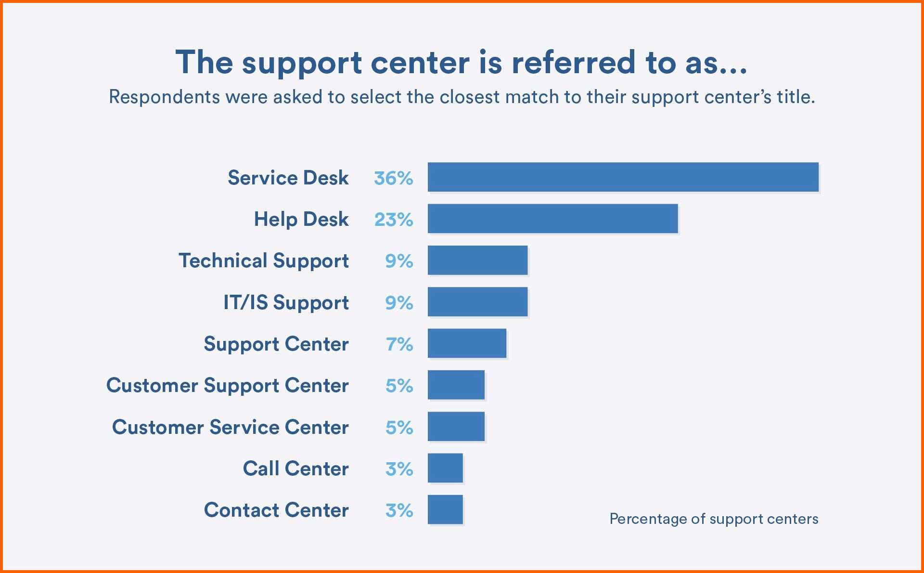Click the Service Desk category label
The height and width of the screenshot is (573, 924).
click(288, 178)
